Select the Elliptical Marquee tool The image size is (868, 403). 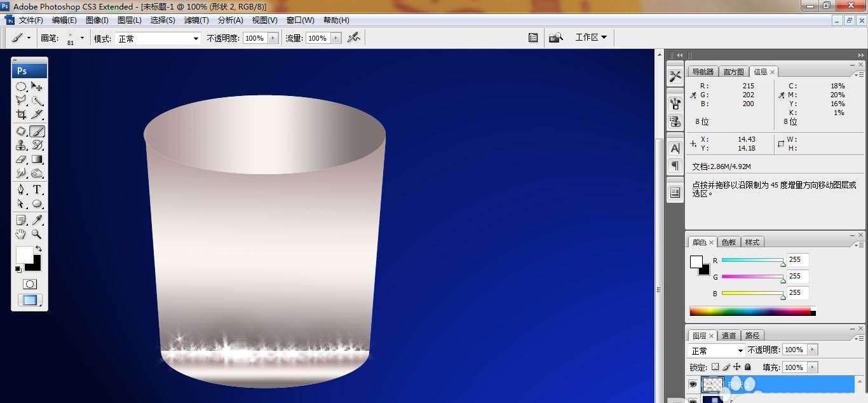pyautogui.click(x=21, y=86)
